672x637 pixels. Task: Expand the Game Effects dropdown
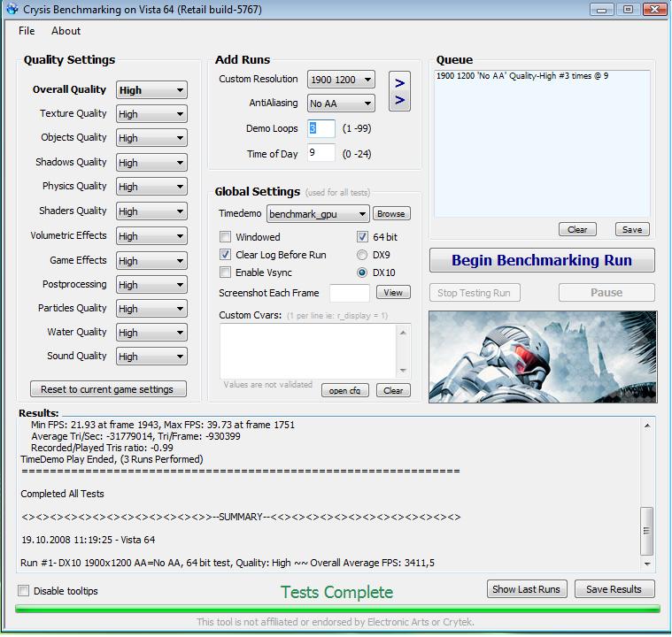151,261
